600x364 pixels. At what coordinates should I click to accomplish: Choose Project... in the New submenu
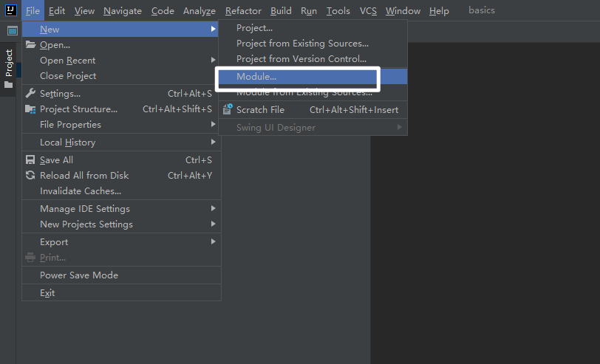point(313,28)
